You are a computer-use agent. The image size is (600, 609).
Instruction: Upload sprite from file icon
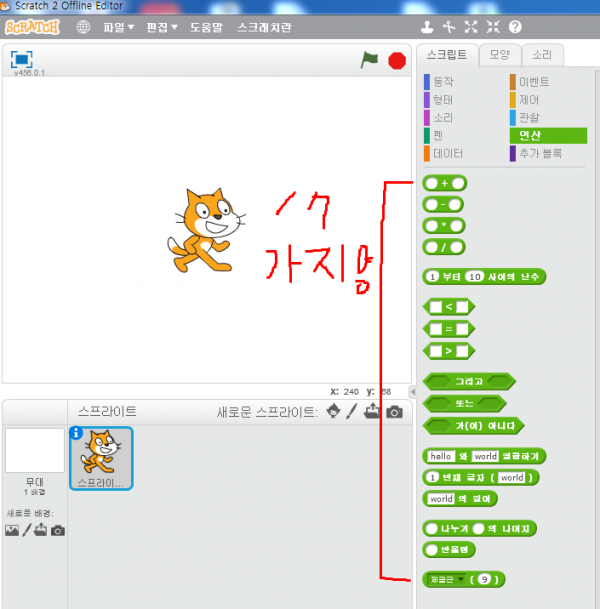(x=372, y=411)
